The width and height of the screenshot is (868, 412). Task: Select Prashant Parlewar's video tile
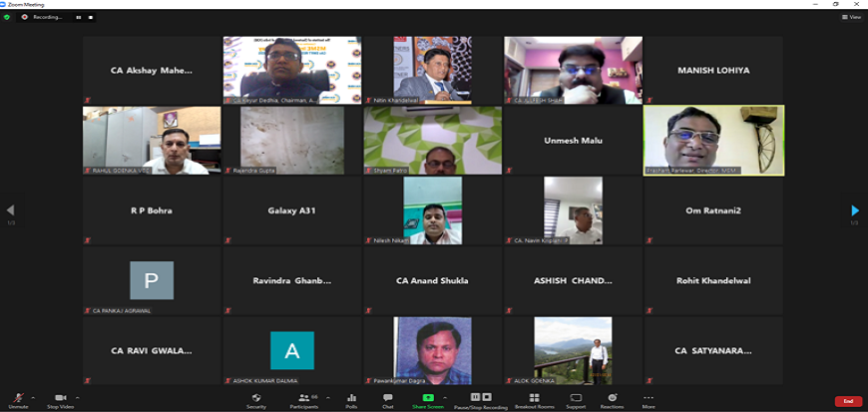coord(713,140)
